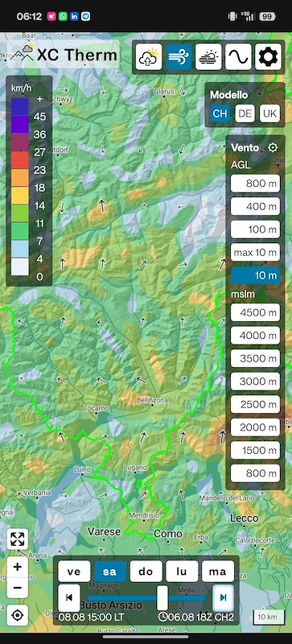Tap the 4 km/h light blue swatch
The height and width of the screenshot is (644, 292).
pos(20,249)
